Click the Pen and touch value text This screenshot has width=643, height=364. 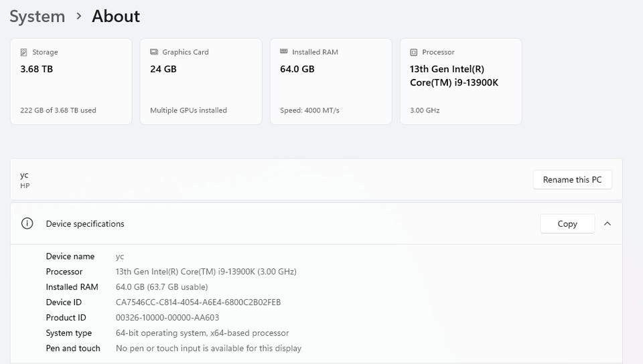tap(208, 349)
